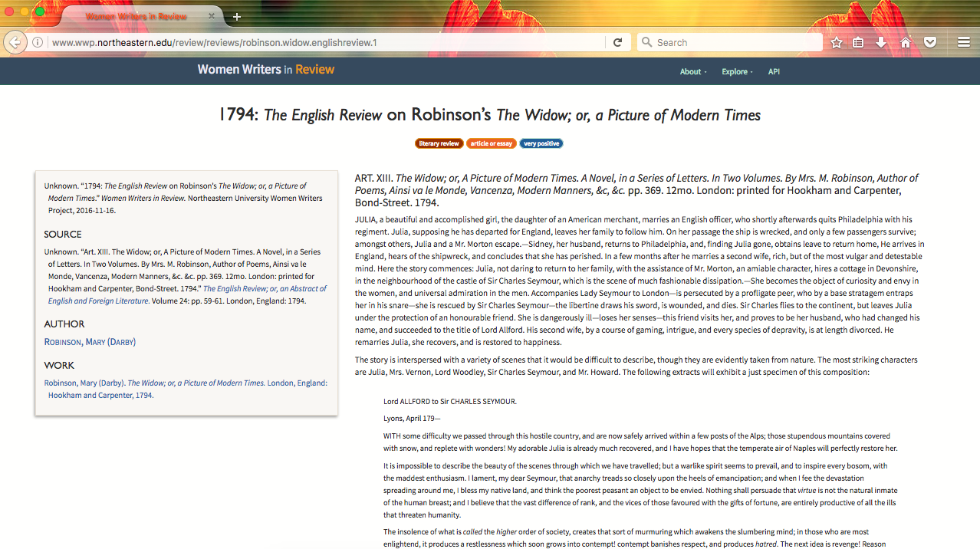The height and width of the screenshot is (549, 980).
Task: Click the 'ART. XIII.' review heading
Action: point(638,190)
